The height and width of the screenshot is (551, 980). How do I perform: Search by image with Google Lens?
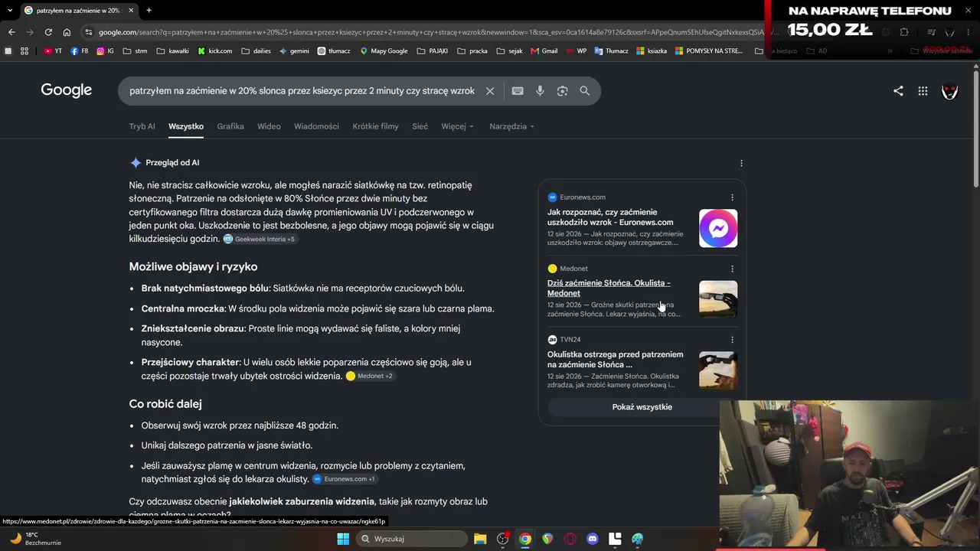coord(563,91)
